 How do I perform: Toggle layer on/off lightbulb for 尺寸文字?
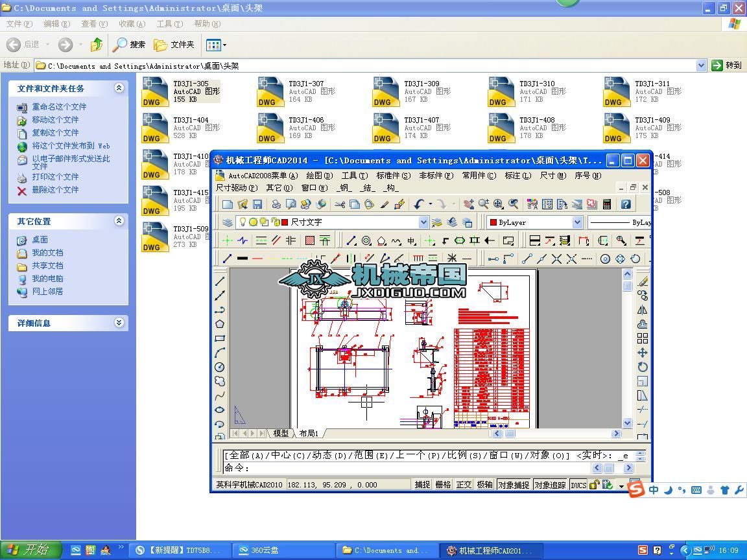[243, 222]
